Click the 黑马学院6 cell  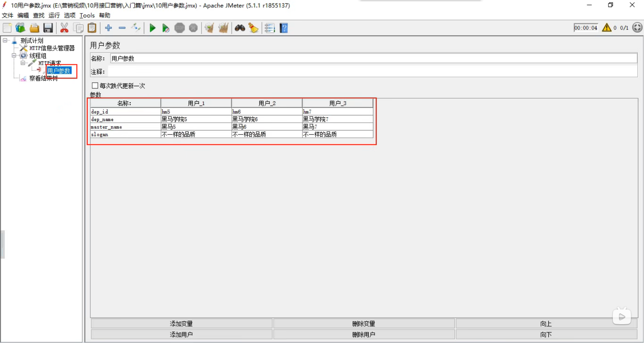coord(267,119)
